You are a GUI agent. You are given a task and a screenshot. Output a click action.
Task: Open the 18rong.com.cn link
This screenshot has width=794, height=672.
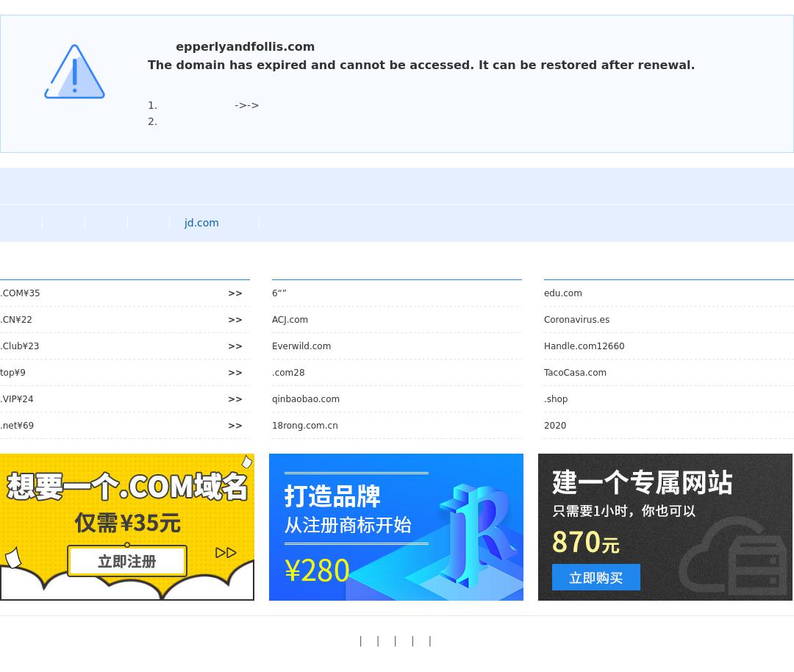click(x=305, y=426)
